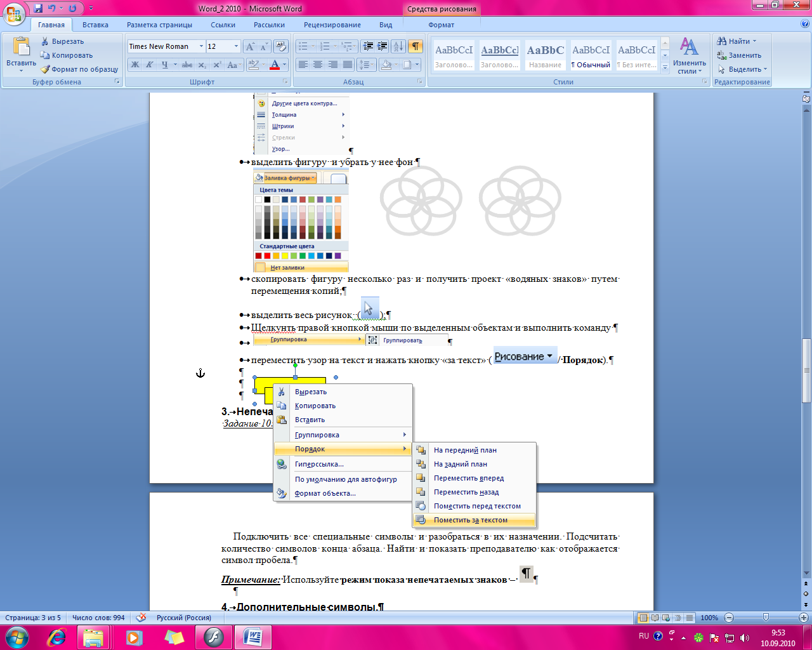Image resolution: width=812 pixels, height=650 pixels.
Task: Click the Office button
Action: (14, 14)
